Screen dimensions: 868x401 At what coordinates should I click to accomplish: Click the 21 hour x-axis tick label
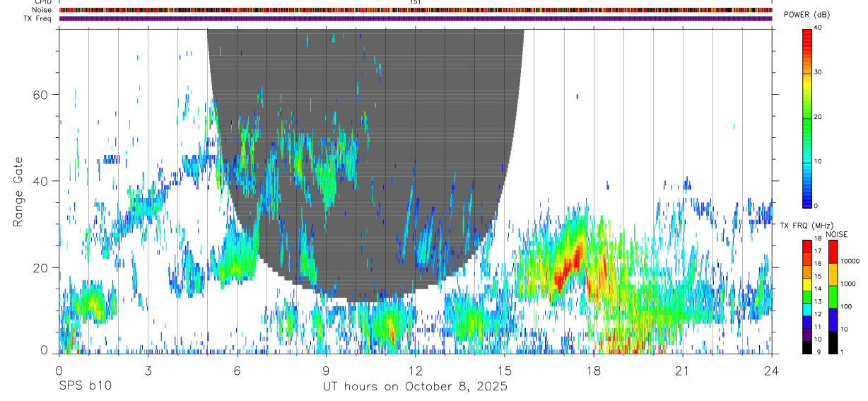pyautogui.click(x=682, y=370)
